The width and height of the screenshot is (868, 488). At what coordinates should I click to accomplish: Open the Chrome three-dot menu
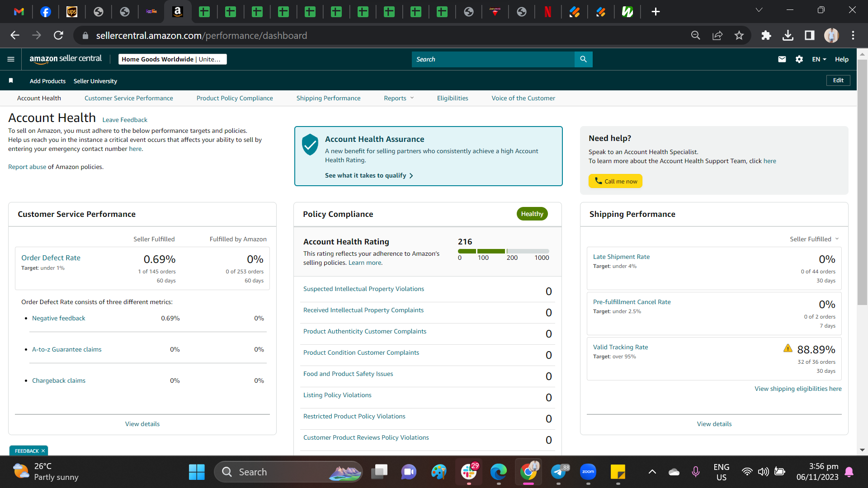[x=853, y=35]
